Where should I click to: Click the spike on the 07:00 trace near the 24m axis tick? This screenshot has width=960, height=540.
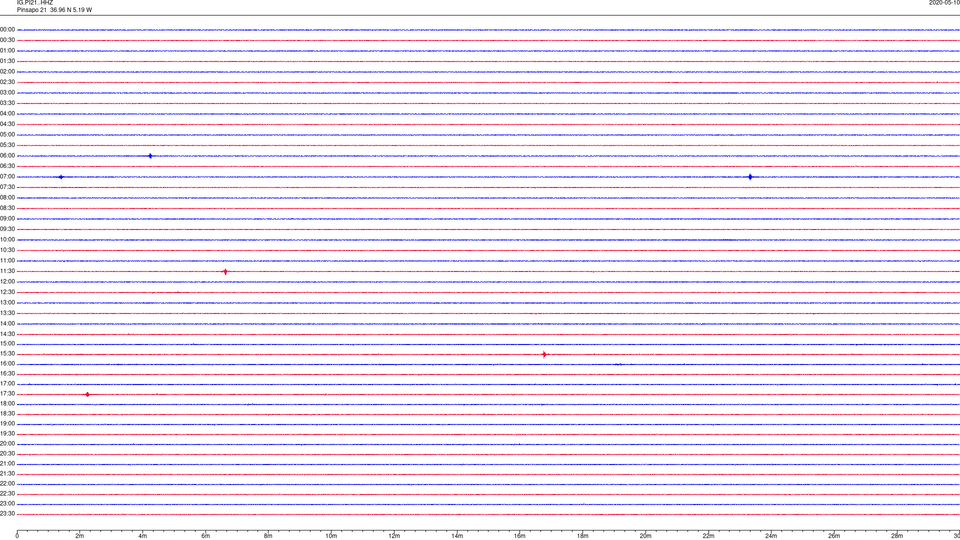tap(750, 177)
